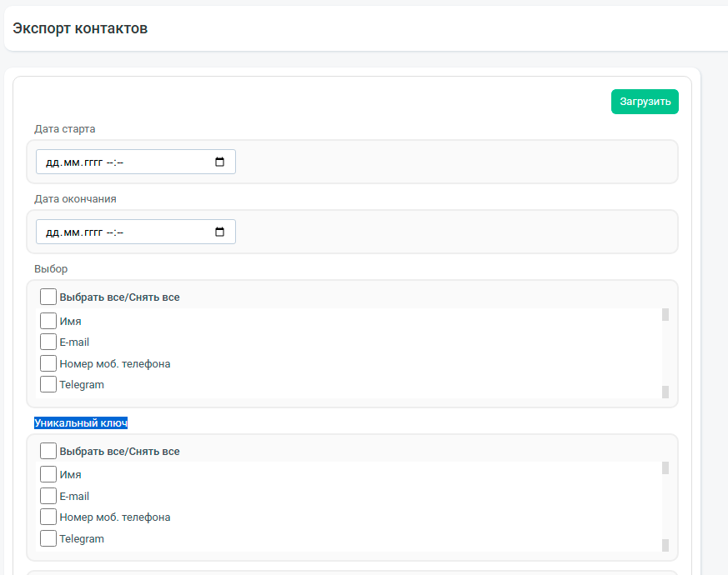The width and height of the screenshot is (728, 575).
Task: Open calendar picker for Дата окончания
Action: 219,232
